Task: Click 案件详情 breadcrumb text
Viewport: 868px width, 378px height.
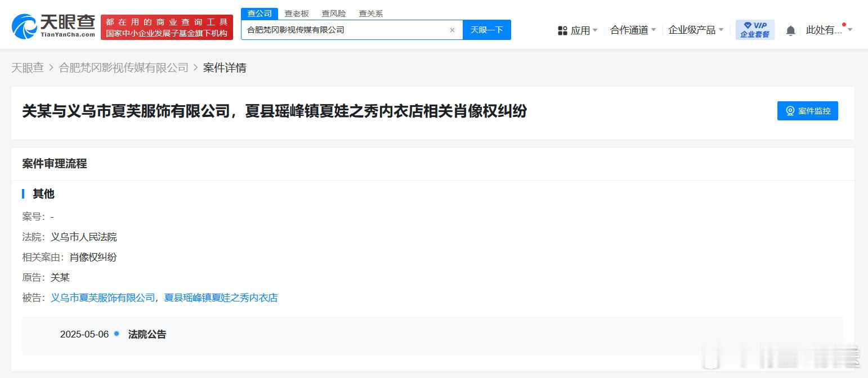Action: tap(225, 68)
